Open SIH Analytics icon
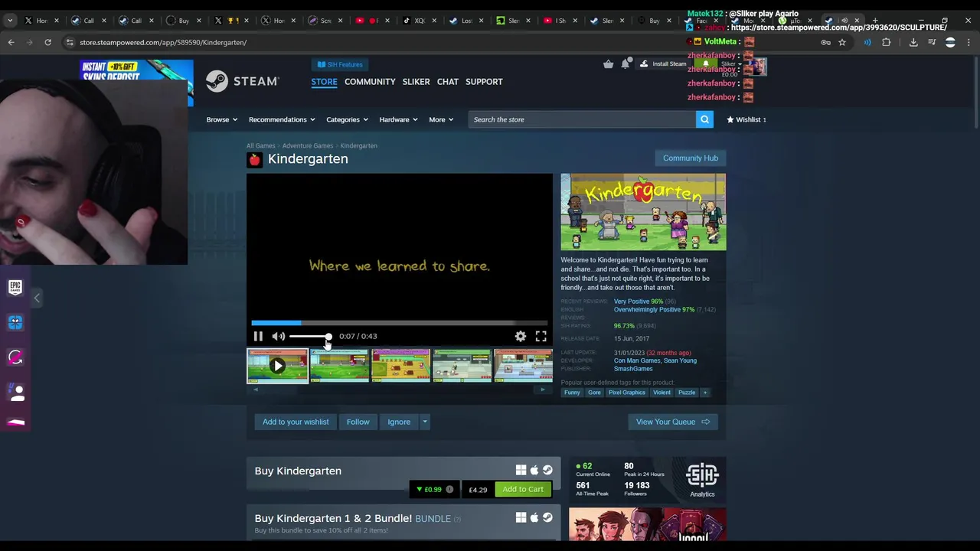980x551 pixels. point(702,481)
